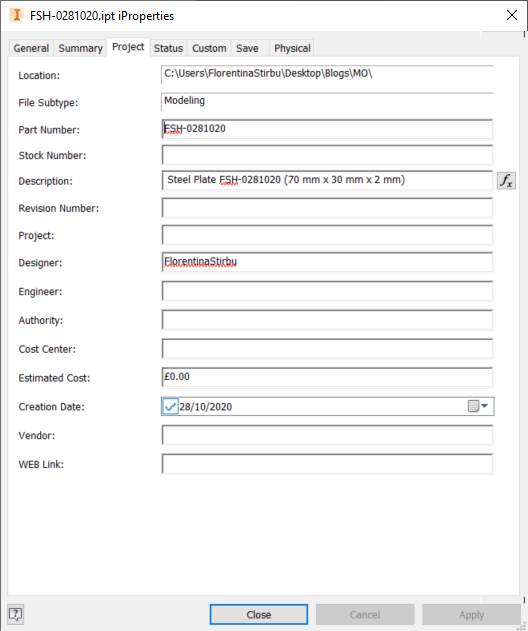Click the "Stock Number:" label
This screenshot has width=528, height=631.
click(52, 156)
